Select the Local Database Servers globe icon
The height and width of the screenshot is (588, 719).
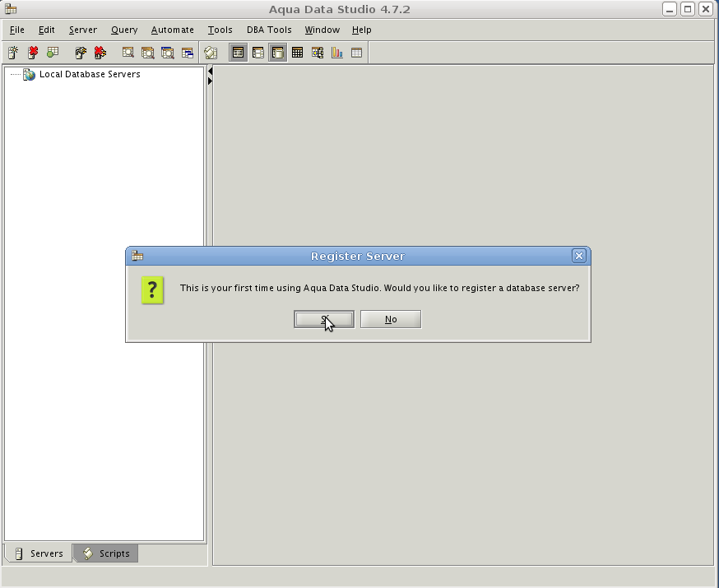[29, 74]
